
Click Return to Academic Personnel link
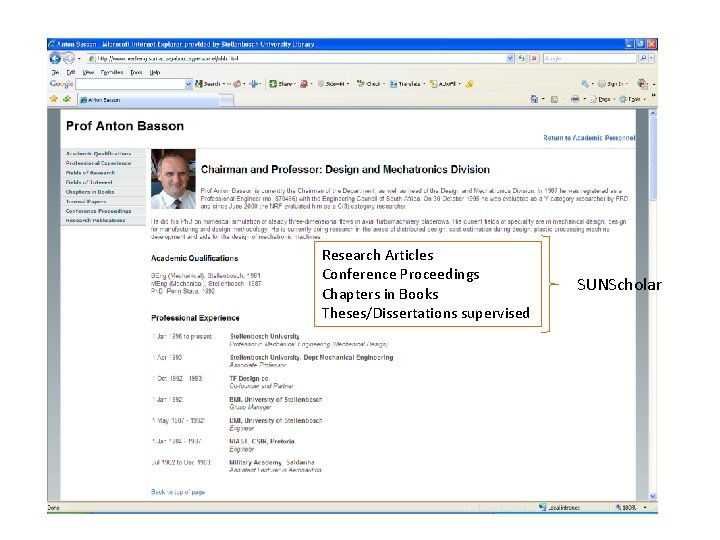589,138
